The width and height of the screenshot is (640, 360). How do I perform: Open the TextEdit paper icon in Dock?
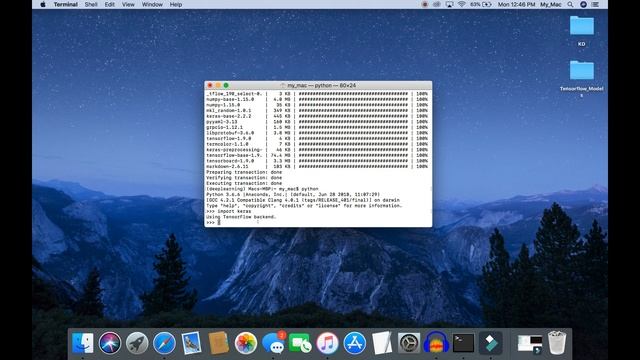[382, 342]
